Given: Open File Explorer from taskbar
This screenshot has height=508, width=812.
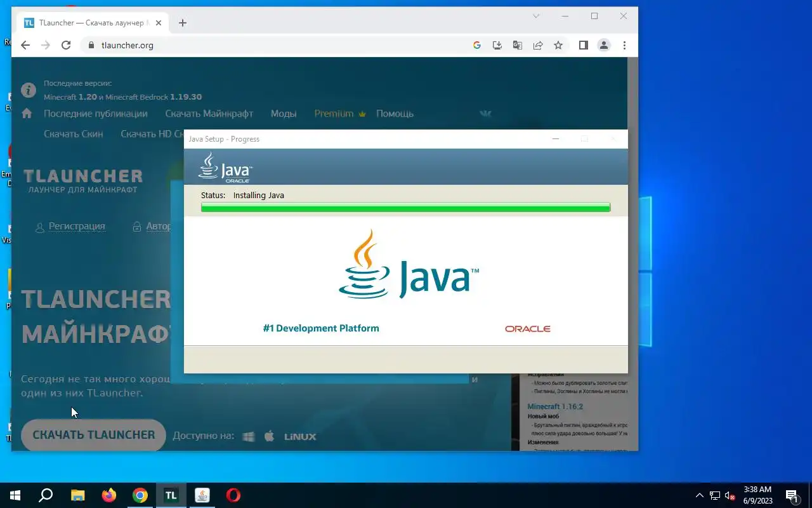Looking at the screenshot, I should click(x=77, y=495).
